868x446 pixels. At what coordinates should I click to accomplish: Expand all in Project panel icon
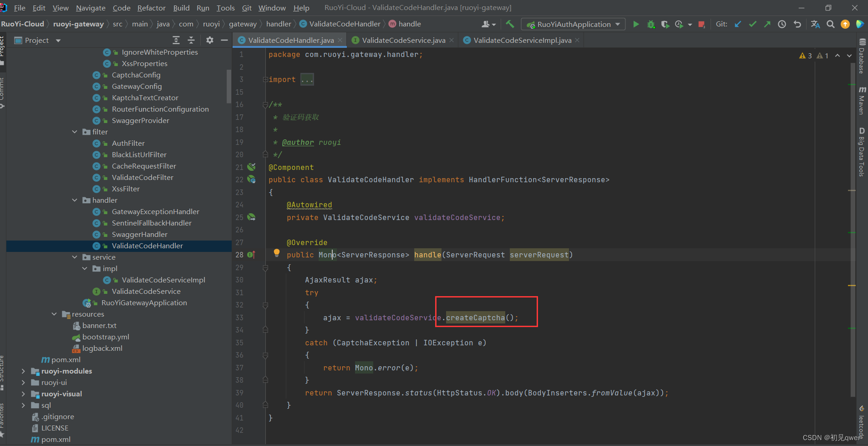pyautogui.click(x=176, y=40)
